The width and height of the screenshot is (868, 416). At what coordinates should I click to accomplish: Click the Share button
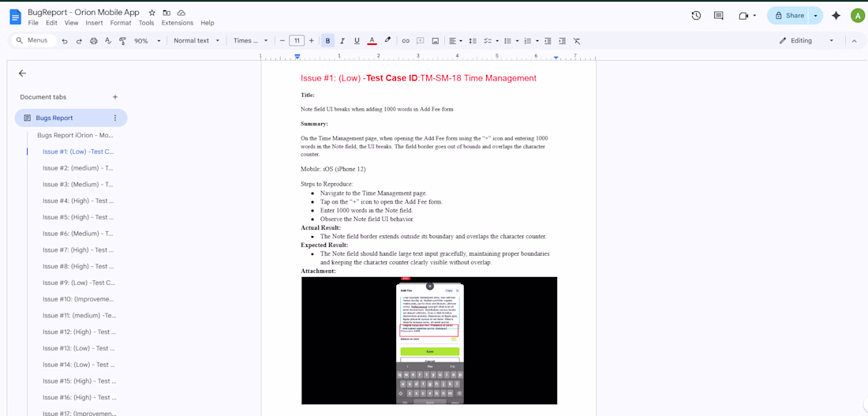pos(788,16)
